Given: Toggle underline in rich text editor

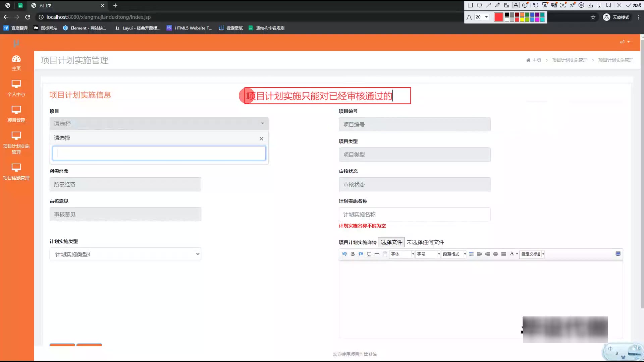Looking at the screenshot, I should pyautogui.click(x=369, y=254).
